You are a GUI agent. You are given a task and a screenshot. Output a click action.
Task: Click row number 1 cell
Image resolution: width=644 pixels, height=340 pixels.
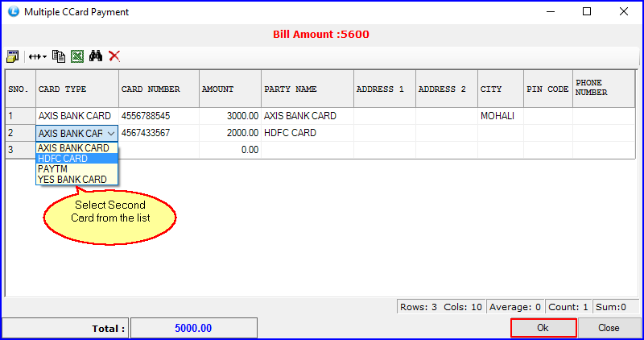[21, 116]
